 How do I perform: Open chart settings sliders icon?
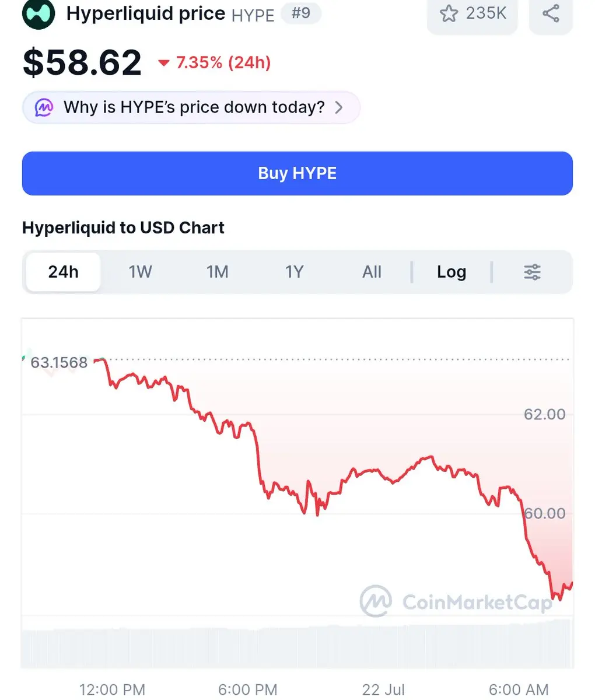[x=532, y=272]
